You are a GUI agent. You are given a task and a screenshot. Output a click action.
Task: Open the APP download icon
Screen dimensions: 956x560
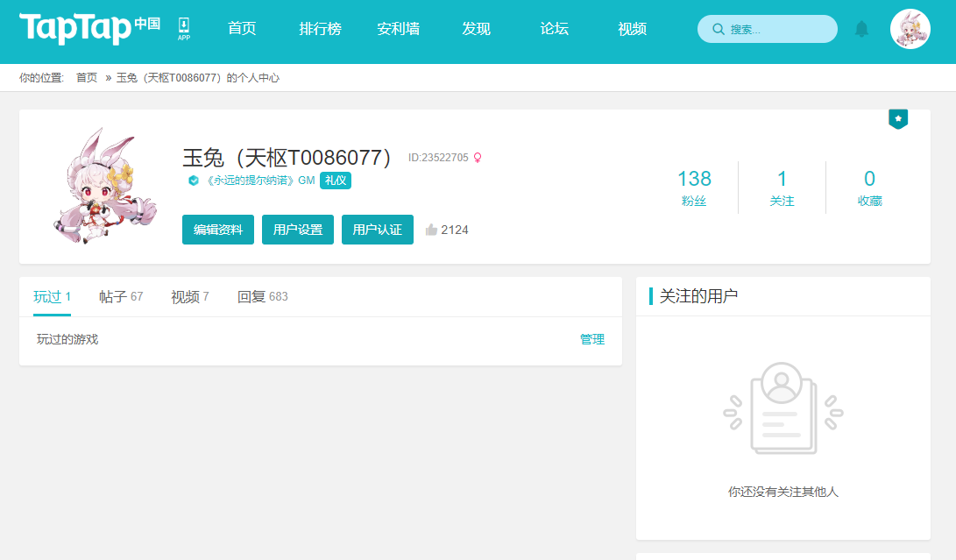point(183,29)
